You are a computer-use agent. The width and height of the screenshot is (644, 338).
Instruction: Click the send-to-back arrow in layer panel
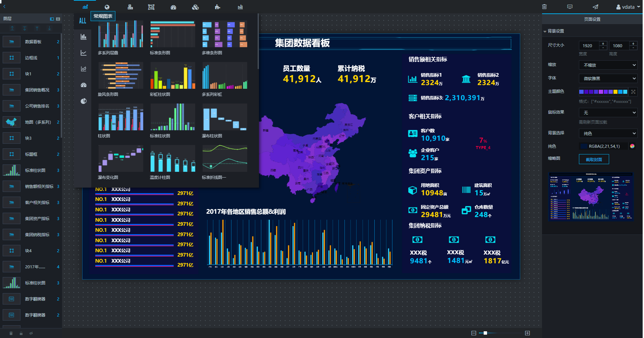tap(24, 28)
